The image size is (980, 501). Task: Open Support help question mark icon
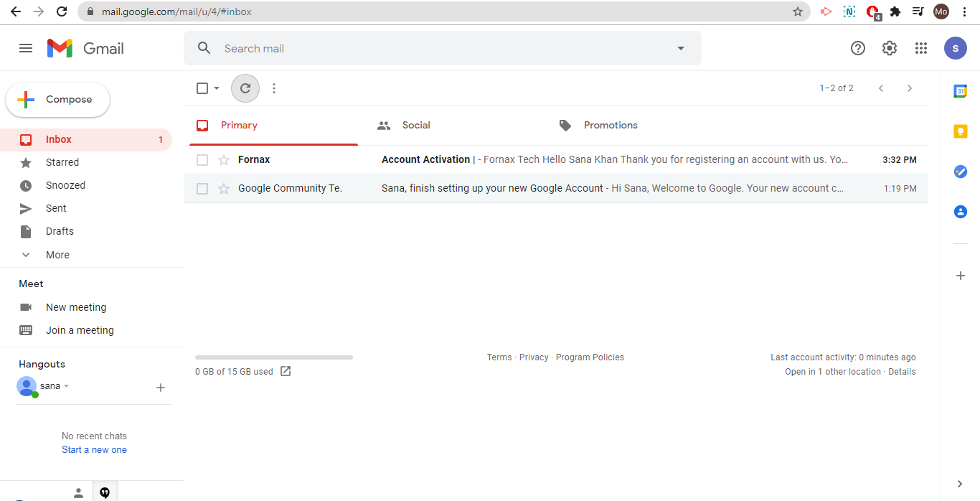pyautogui.click(x=858, y=48)
